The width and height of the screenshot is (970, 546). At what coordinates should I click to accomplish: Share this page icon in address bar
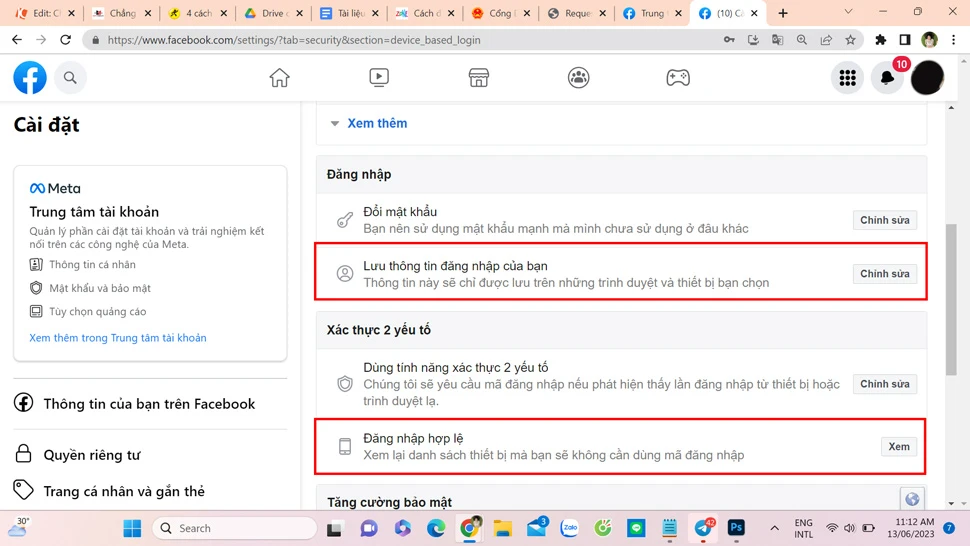coord(826,40)
